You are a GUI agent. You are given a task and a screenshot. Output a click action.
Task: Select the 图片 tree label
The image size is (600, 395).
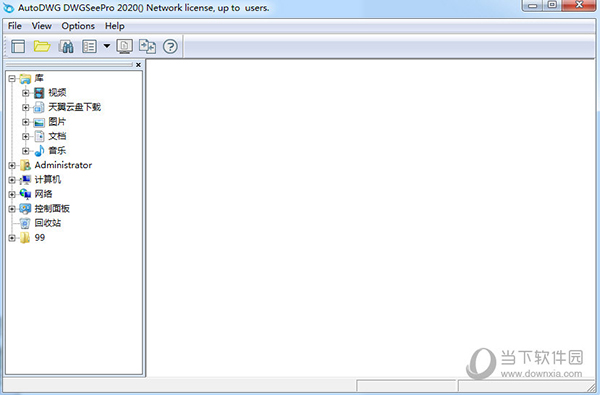click(x=57, y=122)
